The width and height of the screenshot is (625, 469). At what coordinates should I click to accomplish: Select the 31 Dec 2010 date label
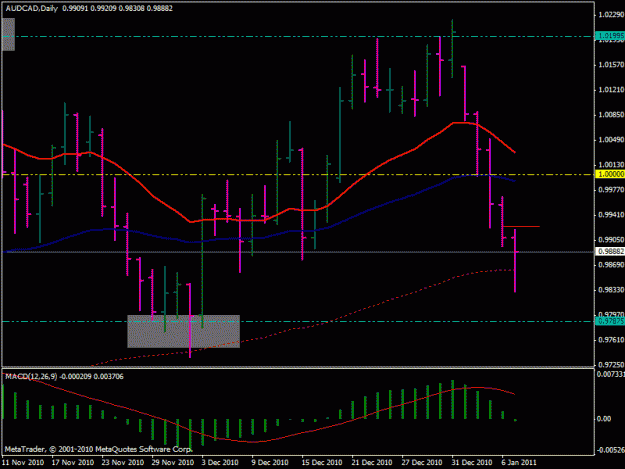point(472,463)
